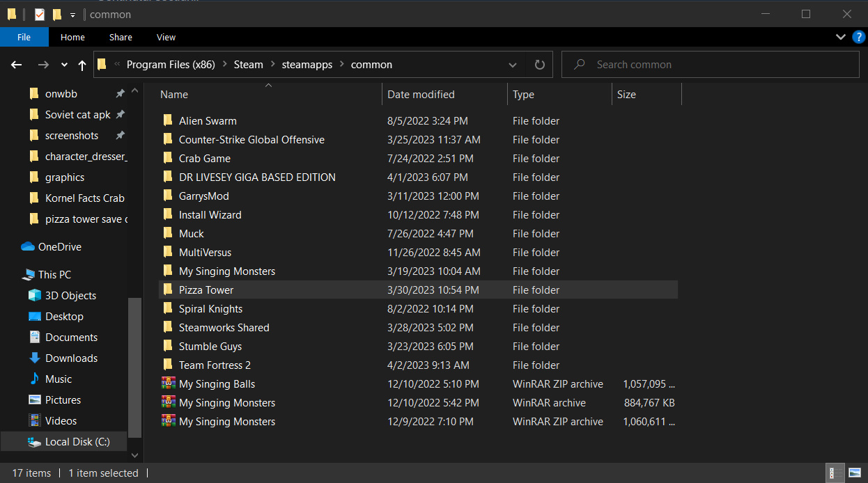Expand the ribbon with the chevron
The width and height of the screenshot is (868, 483).
[840, 37]
